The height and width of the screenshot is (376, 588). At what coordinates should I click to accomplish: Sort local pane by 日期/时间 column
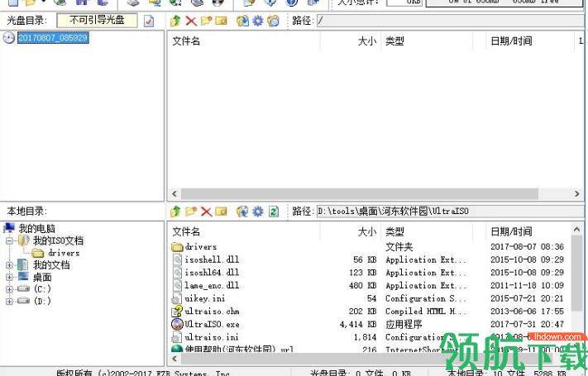(x=528, y=231)
